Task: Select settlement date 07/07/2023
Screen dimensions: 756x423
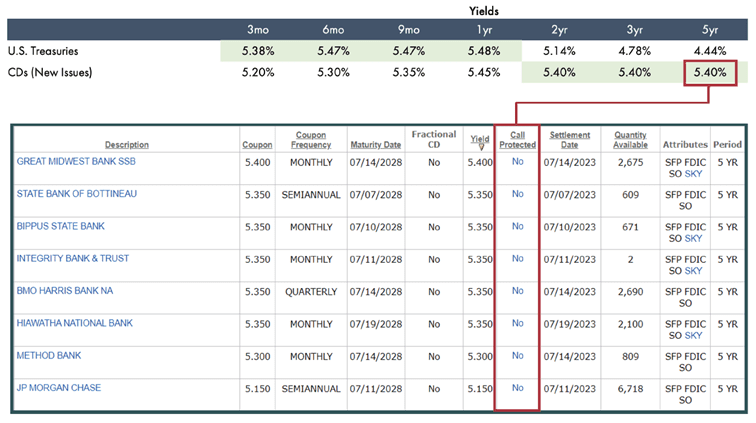Action: [x=569, y=195]
